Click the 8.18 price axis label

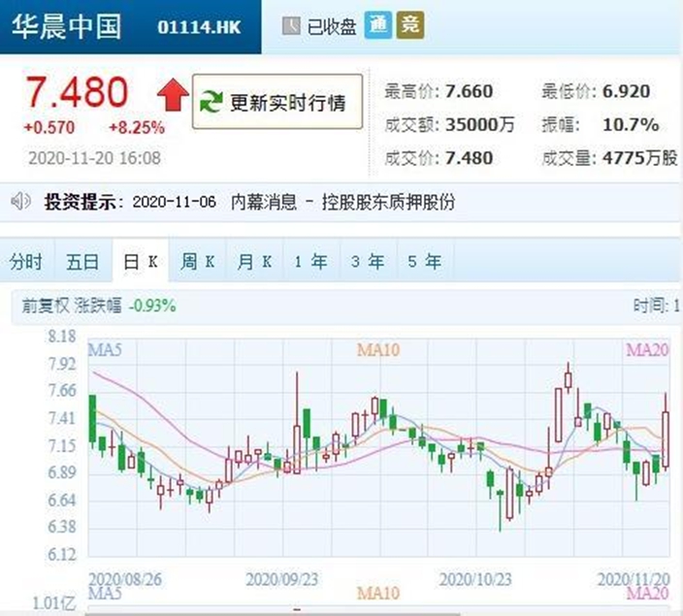[62, 336]
